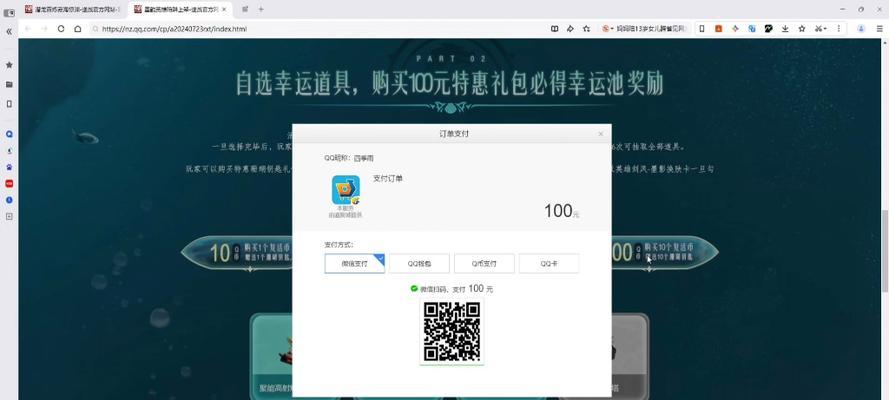Close the 订单支付 payment dialog

(x=601, y=134)
